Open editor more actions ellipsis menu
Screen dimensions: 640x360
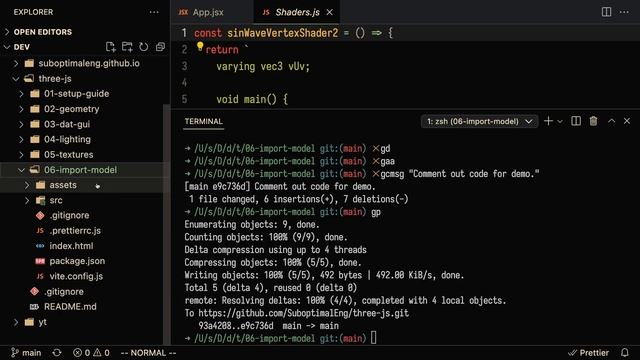[x=624, y=12]
